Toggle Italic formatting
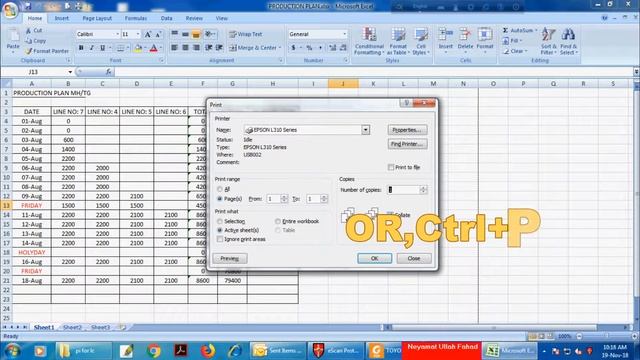 pos(91,48)
